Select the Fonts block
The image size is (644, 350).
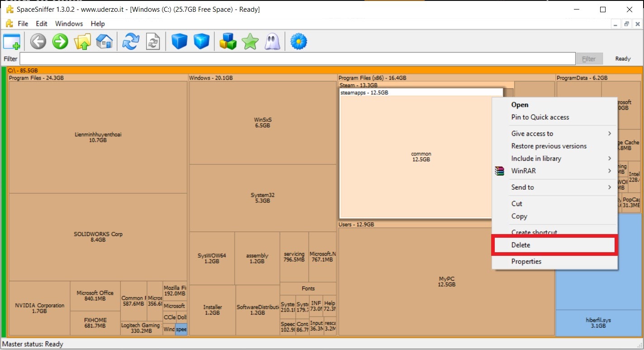[308, 288]
